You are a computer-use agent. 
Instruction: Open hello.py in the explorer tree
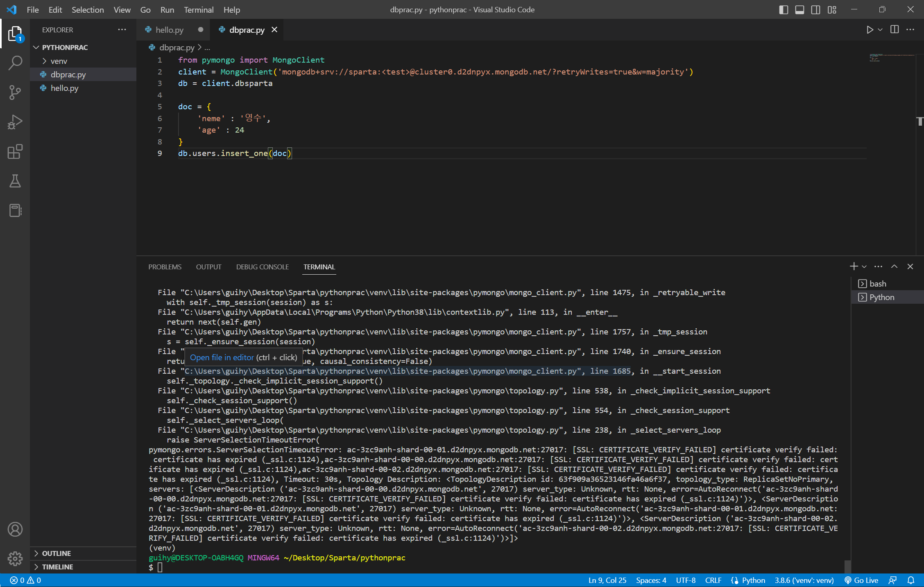coord(83,88)
